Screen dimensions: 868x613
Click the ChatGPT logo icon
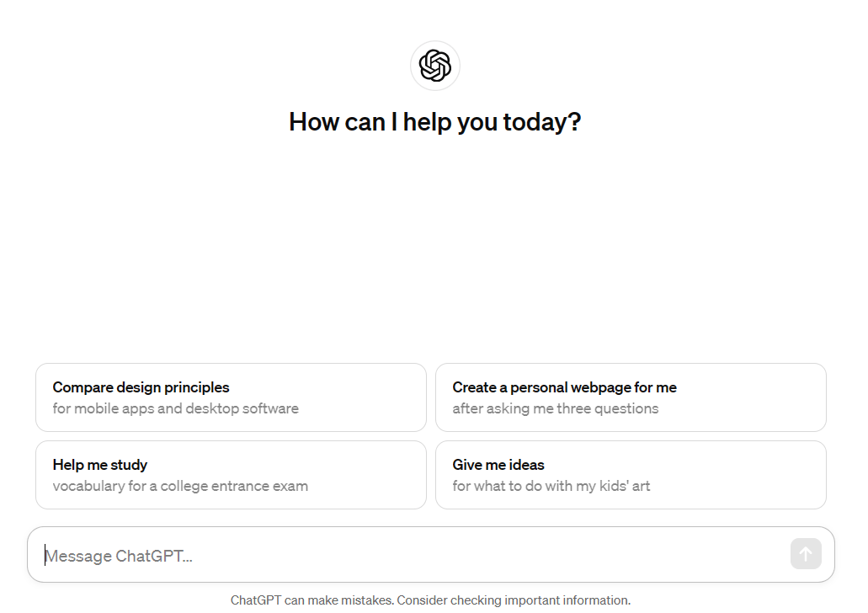[435, 66]
